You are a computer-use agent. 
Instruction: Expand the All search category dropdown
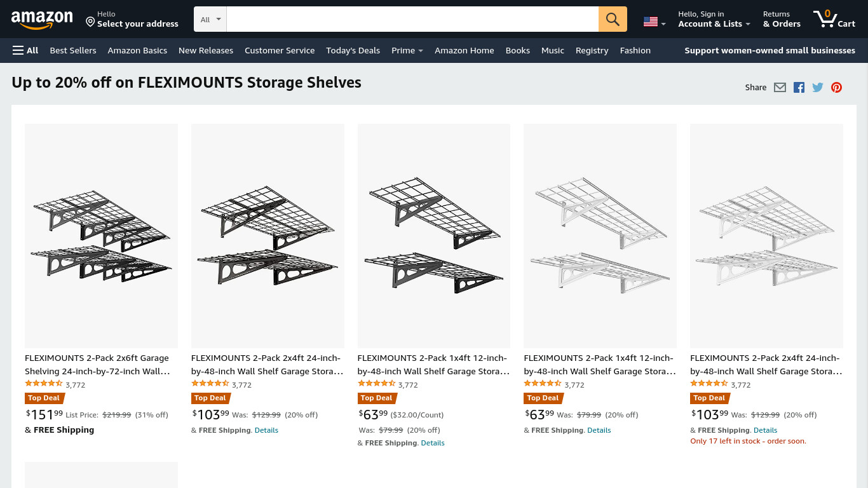[x=210, y=19]
